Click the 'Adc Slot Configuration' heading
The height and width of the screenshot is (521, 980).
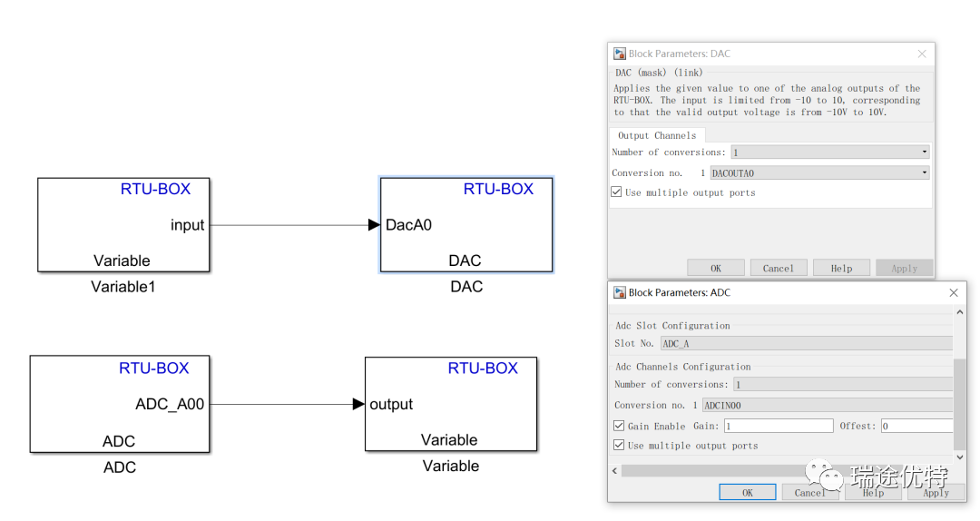672,325
